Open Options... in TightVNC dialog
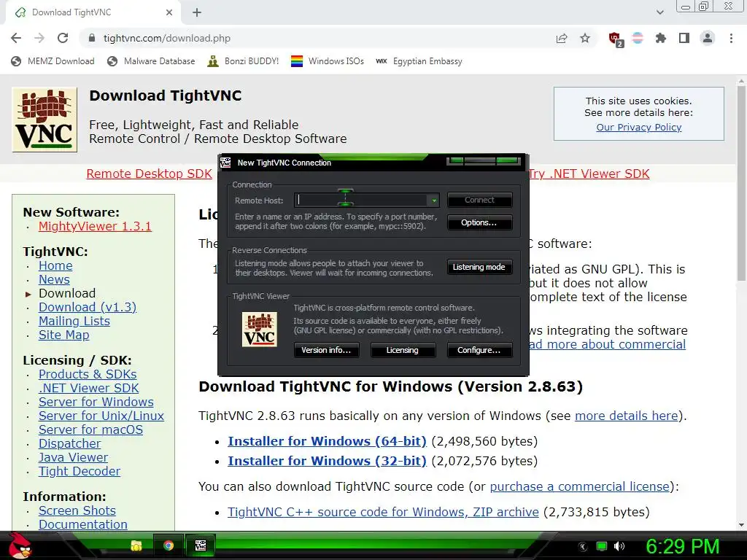The width and height of the screenshot is (747, 560). click(480, 222)
